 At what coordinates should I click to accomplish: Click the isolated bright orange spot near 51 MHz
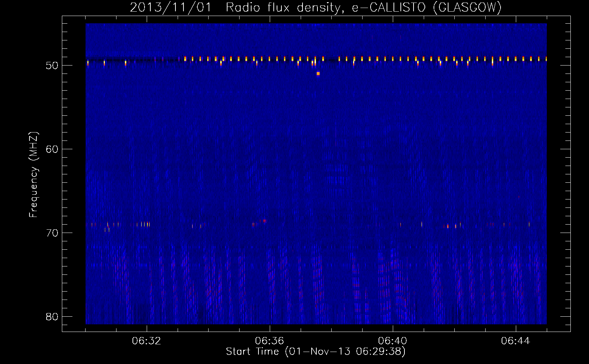click(318, 74)
